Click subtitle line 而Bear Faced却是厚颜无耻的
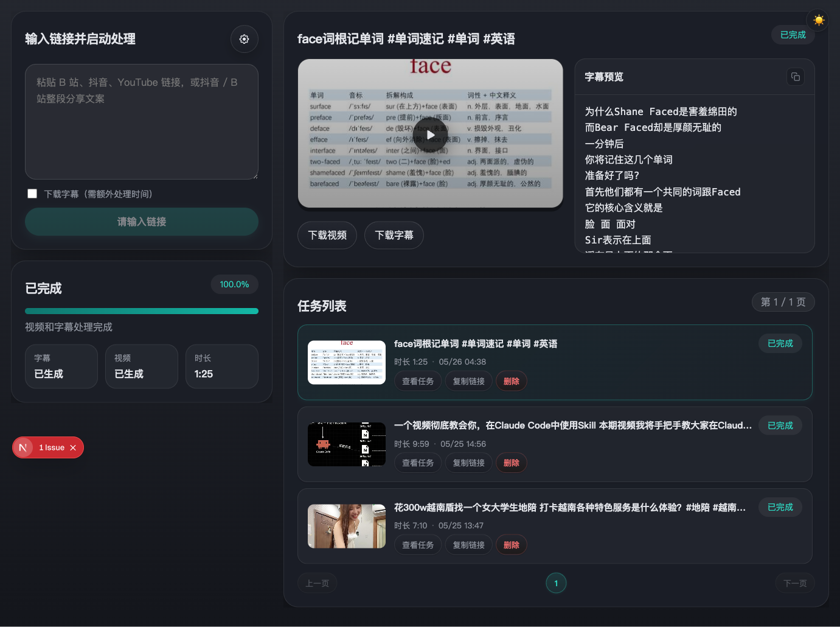The width and height of the screenshot is (840, 627). (653, 127)
